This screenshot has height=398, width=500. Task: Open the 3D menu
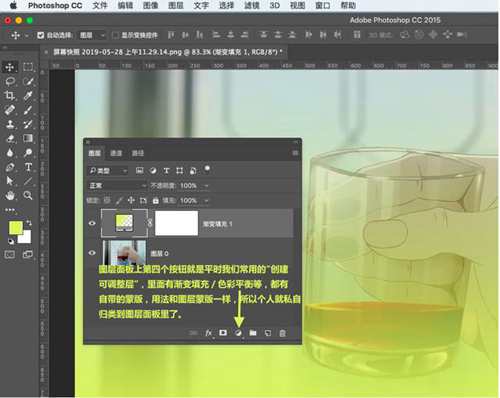click(275, 5)
